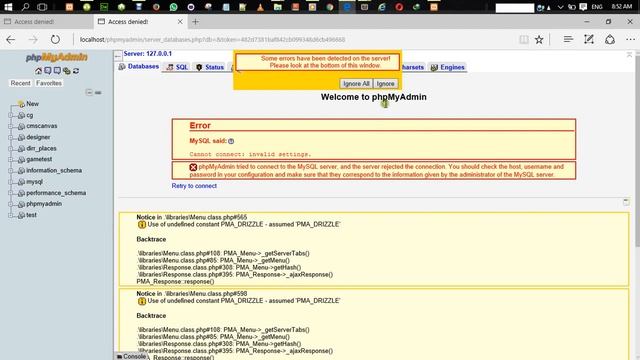Open the Databases tab
640x360 pixels.
coord(138,67)
